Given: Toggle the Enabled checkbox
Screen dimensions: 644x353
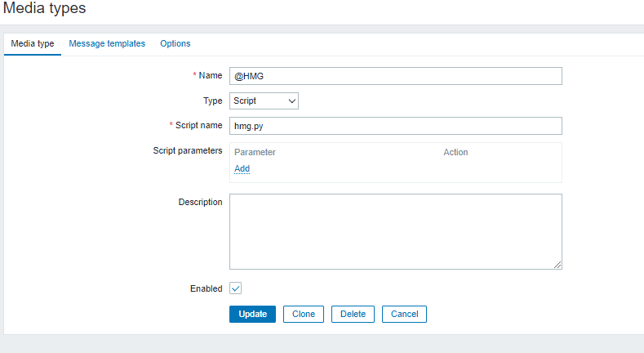Looking at the screenshot, I should point(236,288).
